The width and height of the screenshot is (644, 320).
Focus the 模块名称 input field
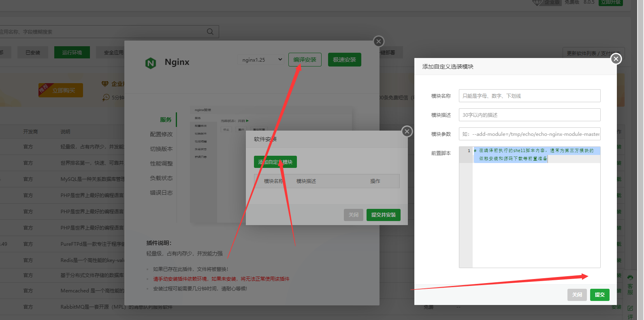coord(530,96)
